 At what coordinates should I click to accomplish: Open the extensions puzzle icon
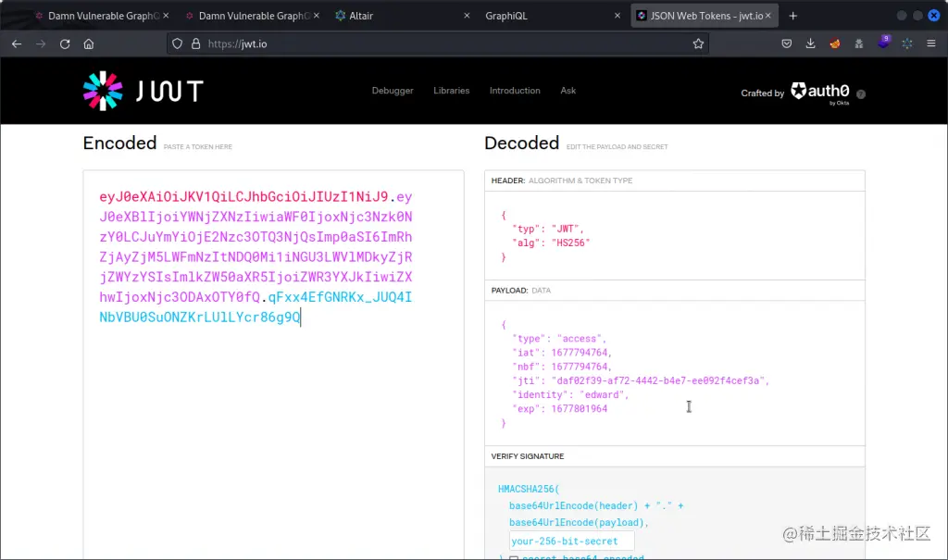(859, 44)
